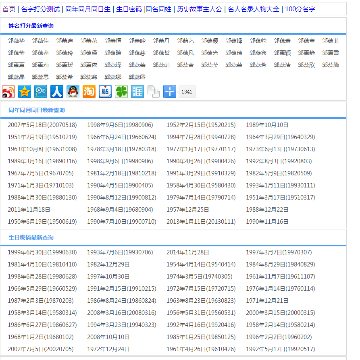
Task: Share via QQ penguin icon
Action: [x=73, y=91]
